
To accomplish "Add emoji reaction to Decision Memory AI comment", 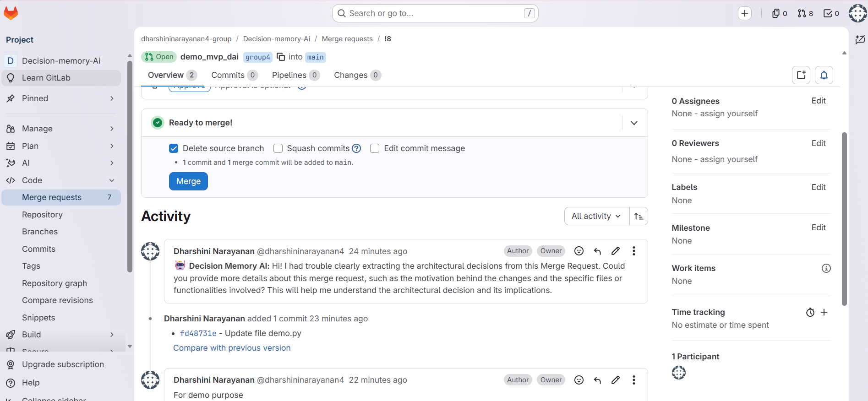I will (579, 251).
